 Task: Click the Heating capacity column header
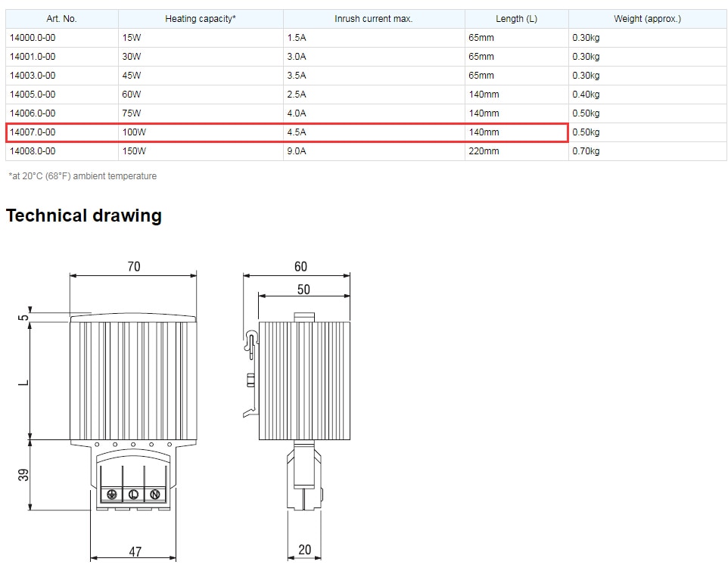point(200,18)
